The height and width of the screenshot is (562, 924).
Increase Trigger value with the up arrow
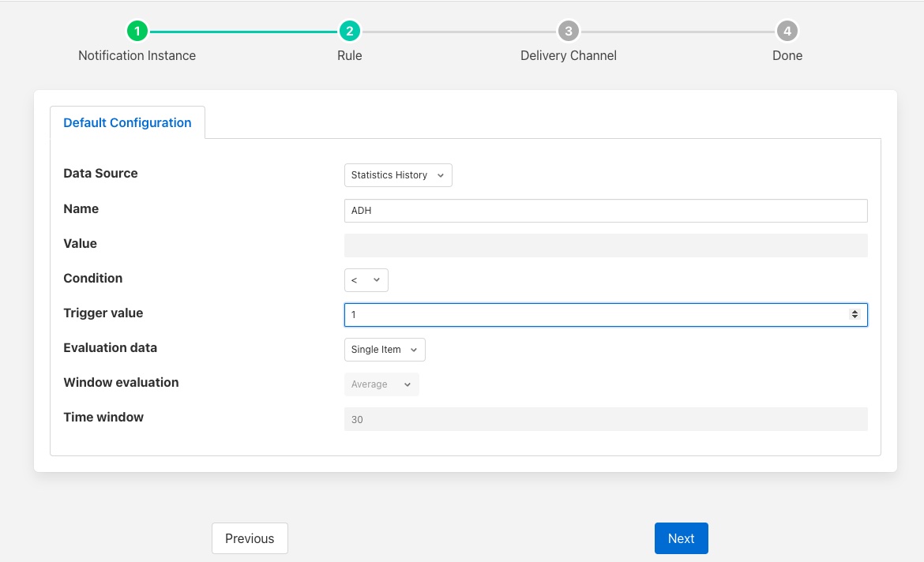click(x=855, y=312)
